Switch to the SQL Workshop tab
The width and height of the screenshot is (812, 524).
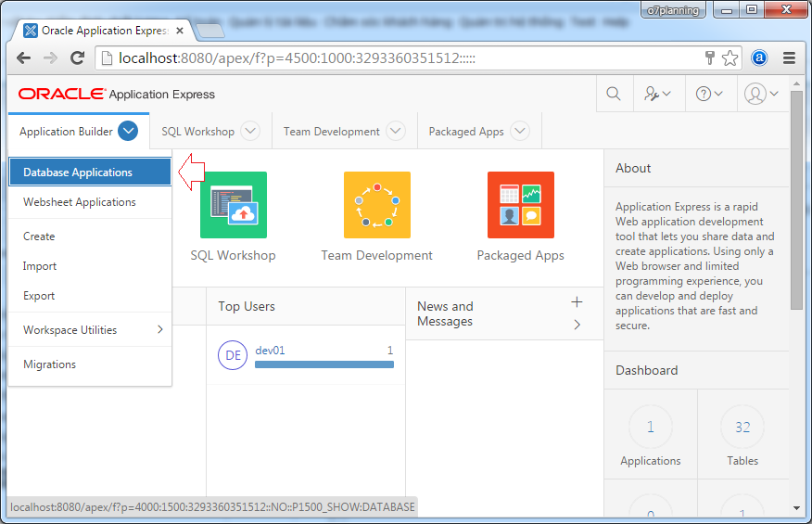tap(197, 132)
